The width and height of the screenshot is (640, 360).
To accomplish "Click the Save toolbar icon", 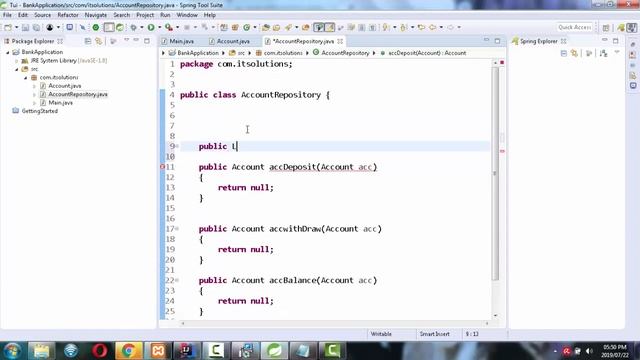I will [25, 27].
